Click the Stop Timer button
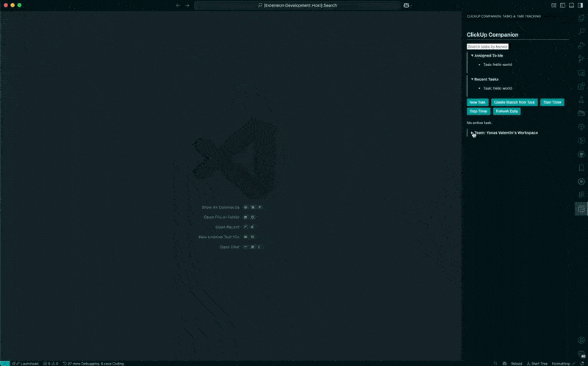588x366 pixels. (478, 112)
